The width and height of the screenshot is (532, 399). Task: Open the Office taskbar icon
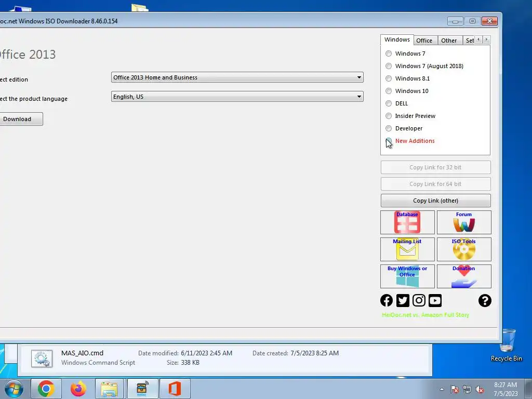pyautogui.click(x=175, y=389)
